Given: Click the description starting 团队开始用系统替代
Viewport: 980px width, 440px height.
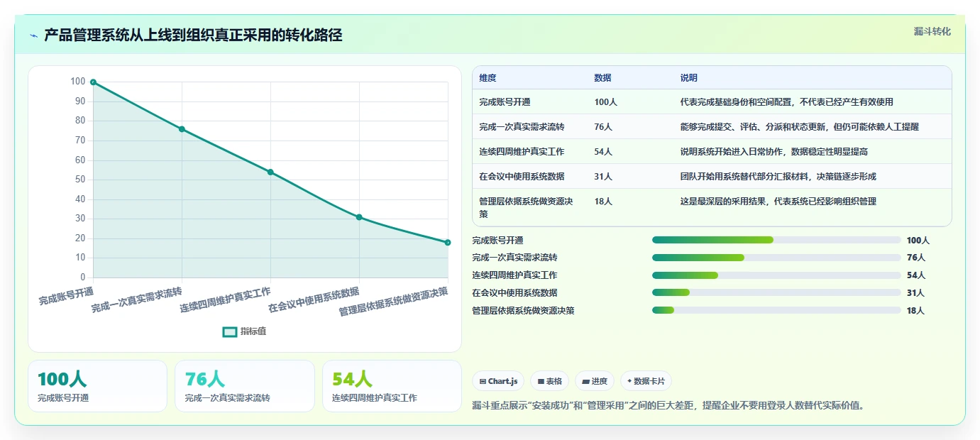Looking at the screenshot, I should click(x=778, y=177).
